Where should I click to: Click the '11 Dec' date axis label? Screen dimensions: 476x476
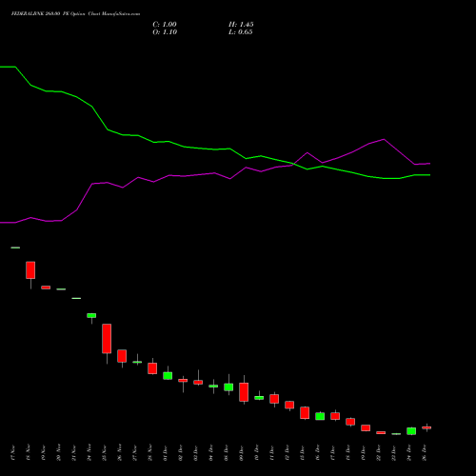[x=272, y=453]
